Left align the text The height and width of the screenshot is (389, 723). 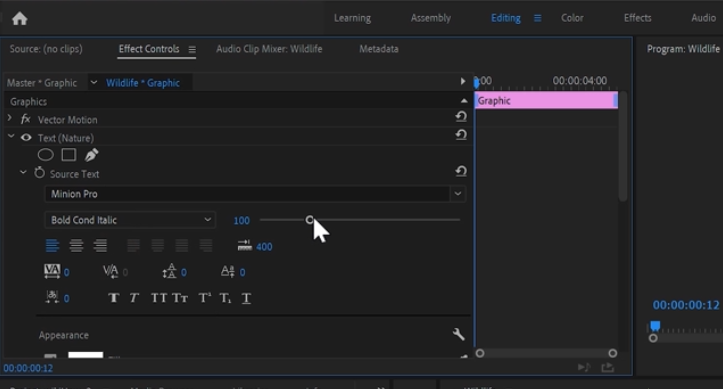click(52, 246)
